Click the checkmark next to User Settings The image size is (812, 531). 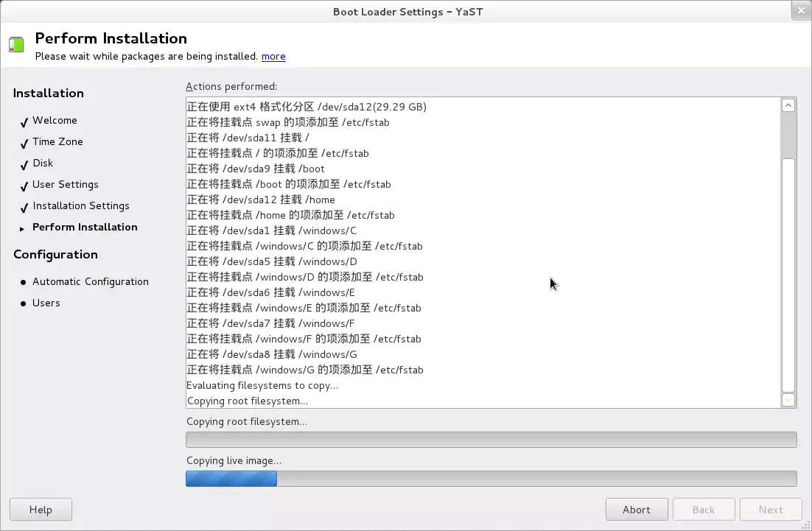pyautogui.click(x=24, y=186)
